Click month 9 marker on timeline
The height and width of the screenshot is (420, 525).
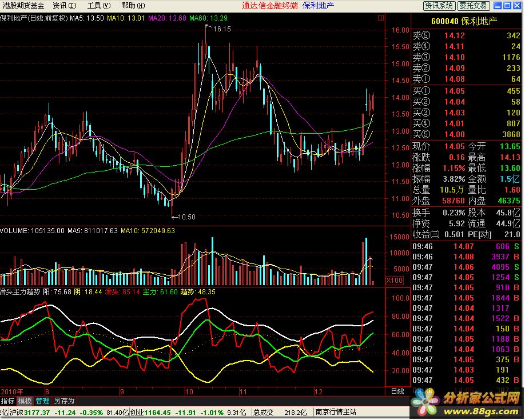pyautogui.click(x=122, y=391)
